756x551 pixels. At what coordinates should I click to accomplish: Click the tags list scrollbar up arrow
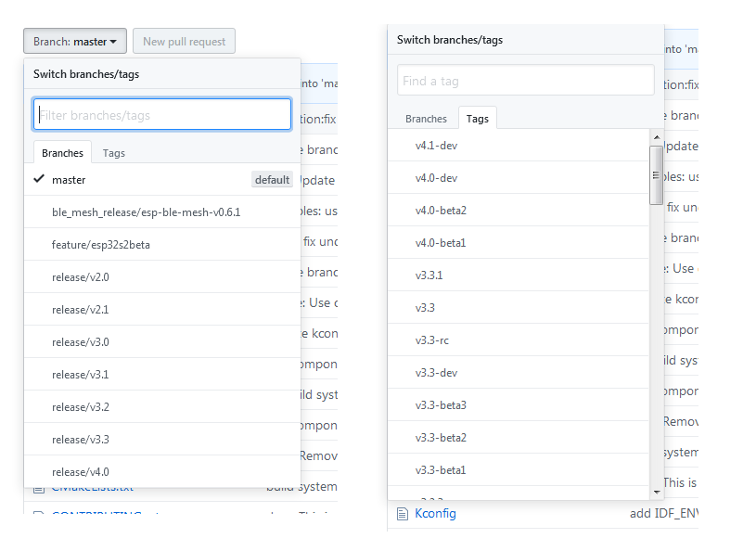pos(656,137)
